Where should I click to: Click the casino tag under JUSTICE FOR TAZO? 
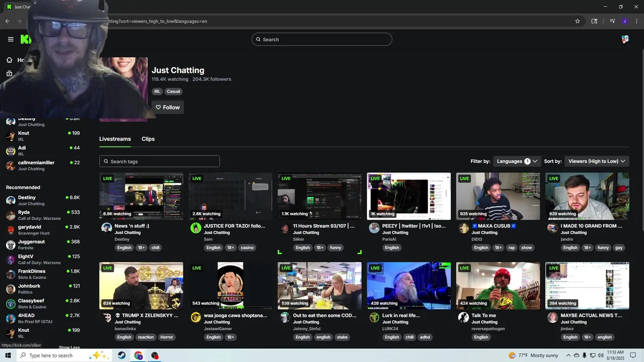[247, 247]
